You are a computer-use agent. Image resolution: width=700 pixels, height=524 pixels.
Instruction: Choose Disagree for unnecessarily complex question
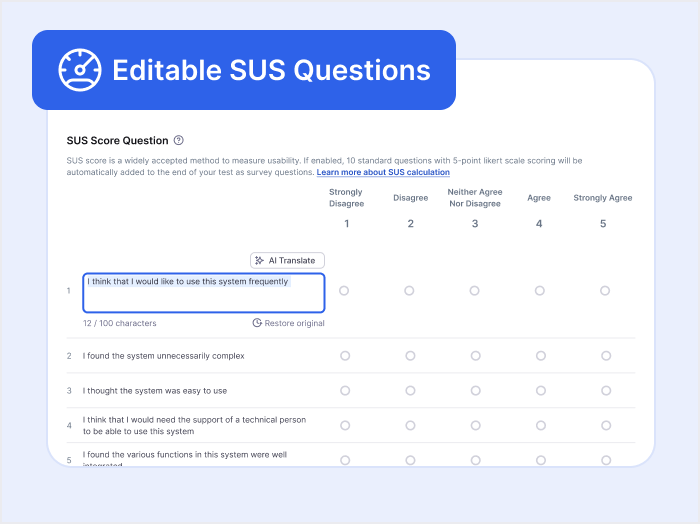point(410,356)
